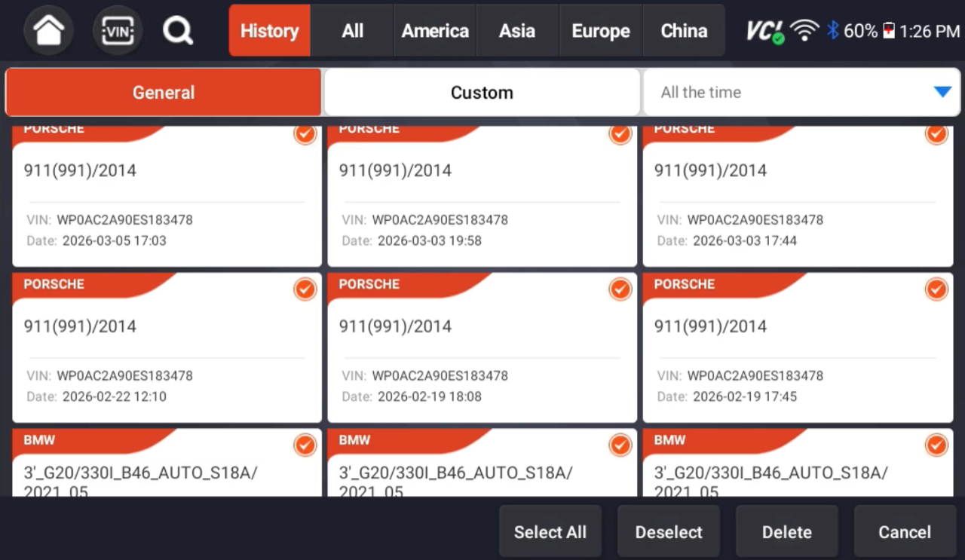
Task: Delete the selected history records
Action: (x=786, y=532)
